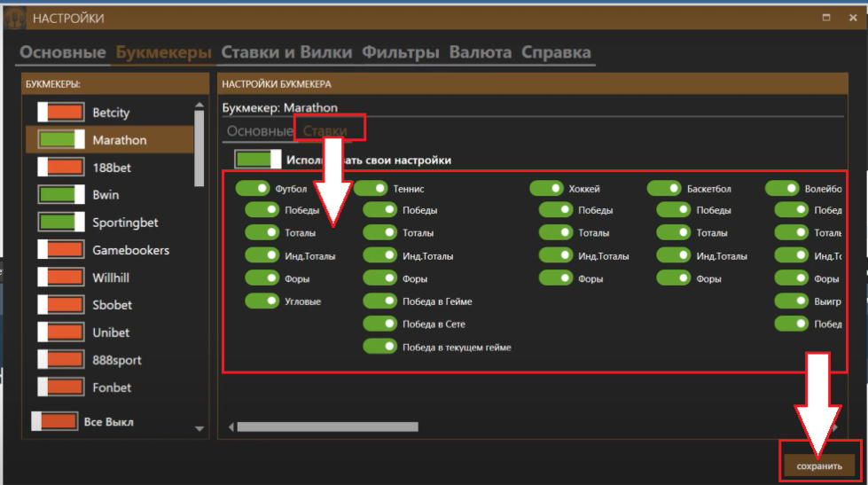Toggle the Willhill bookmaker switch
This screenshot has width=868, height=485.
(x=61, y=277)
